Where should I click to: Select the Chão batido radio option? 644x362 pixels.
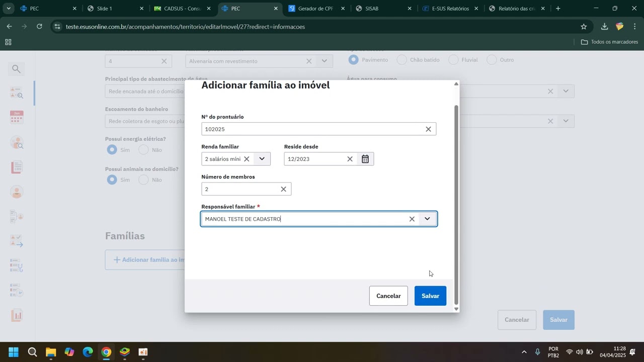pyautogui.click(x=402, y=60)
